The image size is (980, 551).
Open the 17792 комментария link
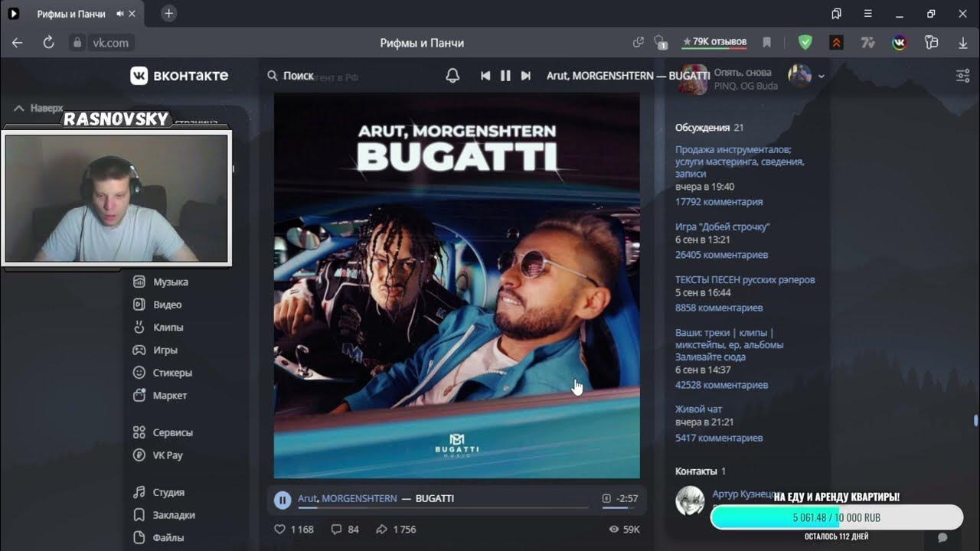tap(719, 202)
